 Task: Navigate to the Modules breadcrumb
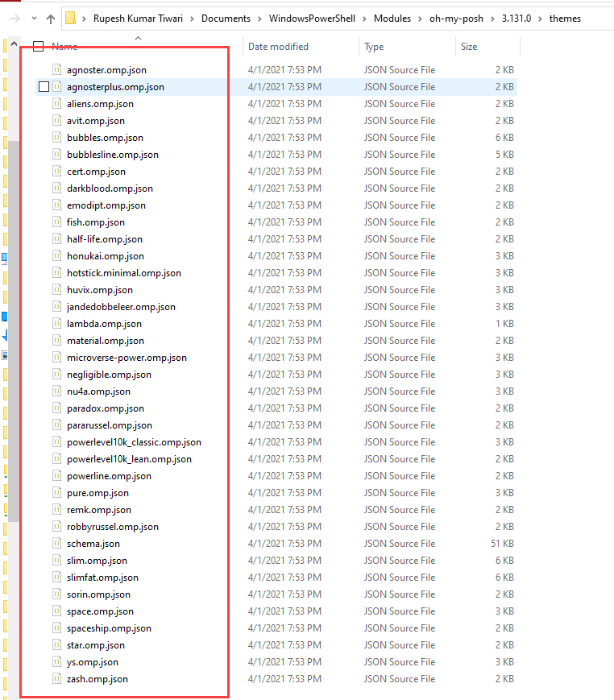click(392, 19)
